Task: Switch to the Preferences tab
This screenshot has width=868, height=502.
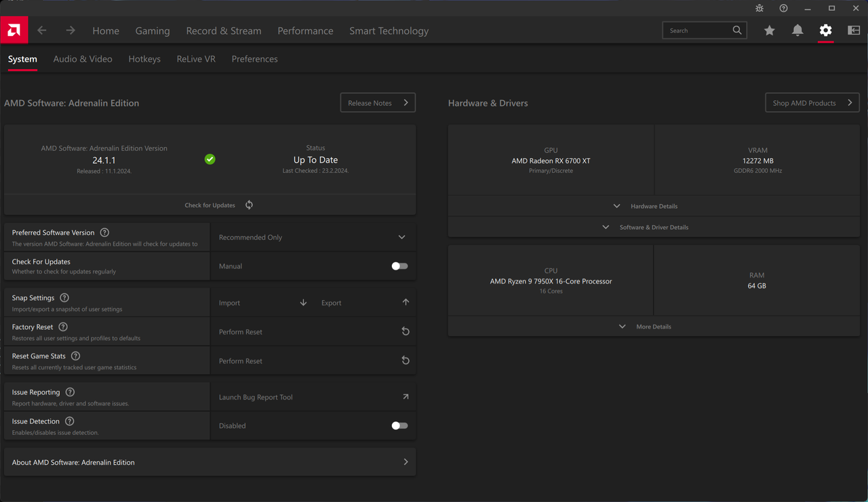Action: (x=254, y=59)
